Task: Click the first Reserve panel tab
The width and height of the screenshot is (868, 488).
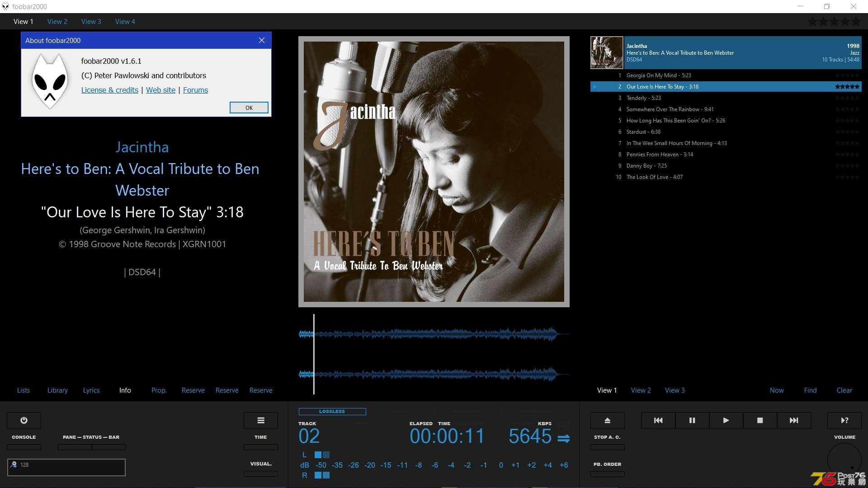Action: 193,390
